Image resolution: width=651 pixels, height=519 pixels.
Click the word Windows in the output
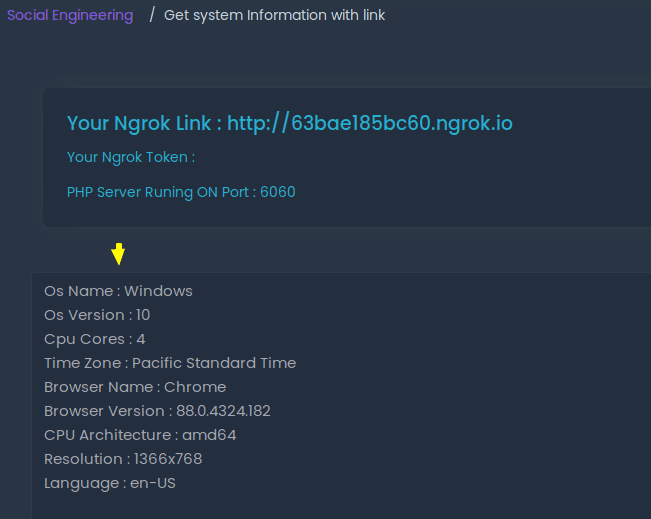click(x=158, y=291)
